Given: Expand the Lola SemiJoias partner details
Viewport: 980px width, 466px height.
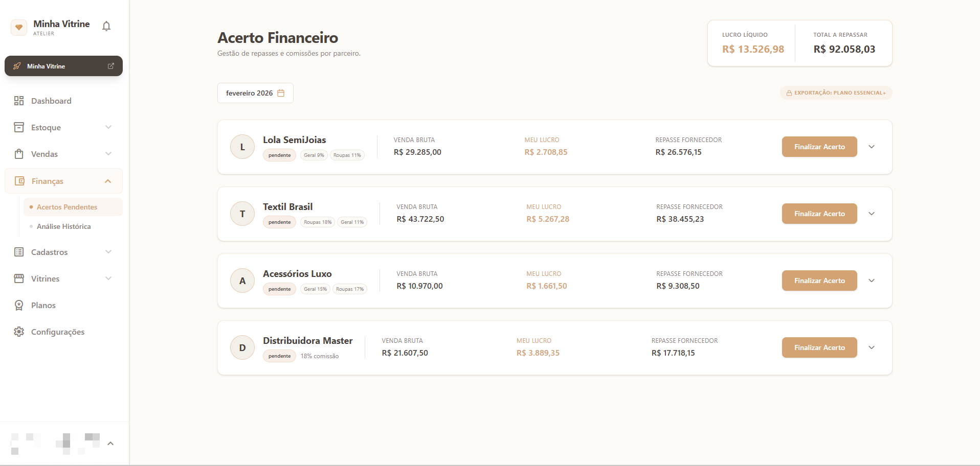Looking at the screenshot, I should click(x=872, y=147).
